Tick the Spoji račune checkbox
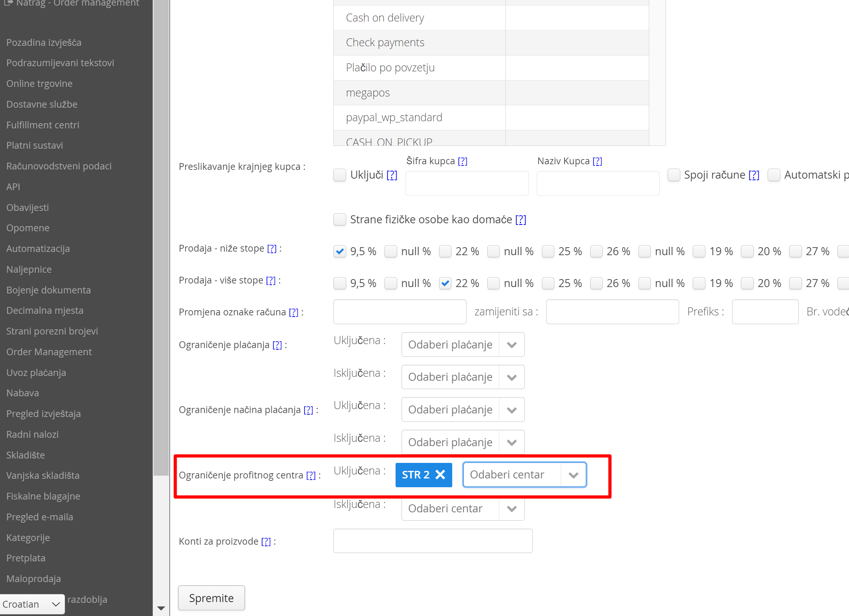This screenshot has width=849, height=616. coord(674,175)
